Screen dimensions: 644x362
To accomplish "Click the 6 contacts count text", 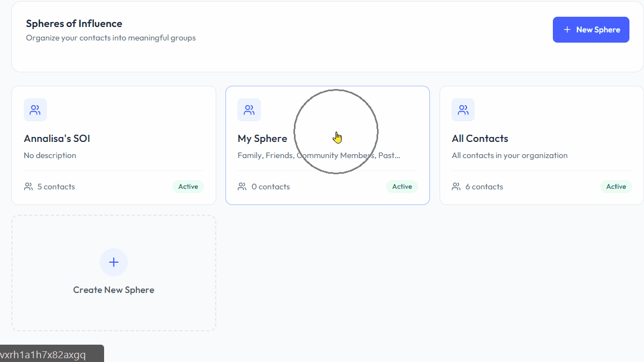I will (484, 187).
